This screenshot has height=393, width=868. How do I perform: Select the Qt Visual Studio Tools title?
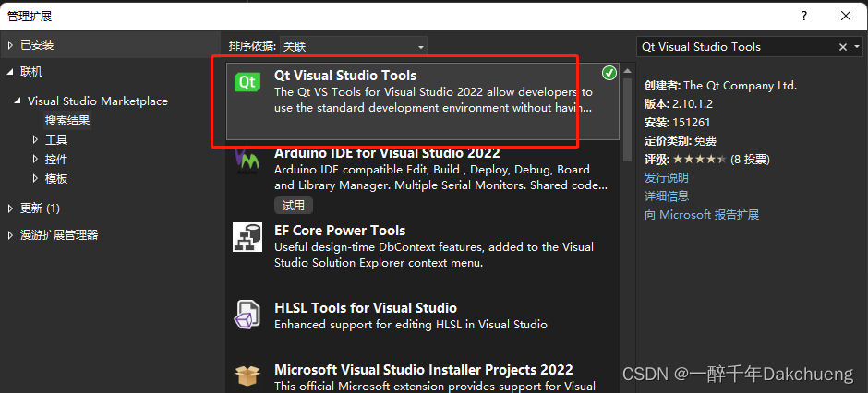pyautogui.click(x=345, y=76)
